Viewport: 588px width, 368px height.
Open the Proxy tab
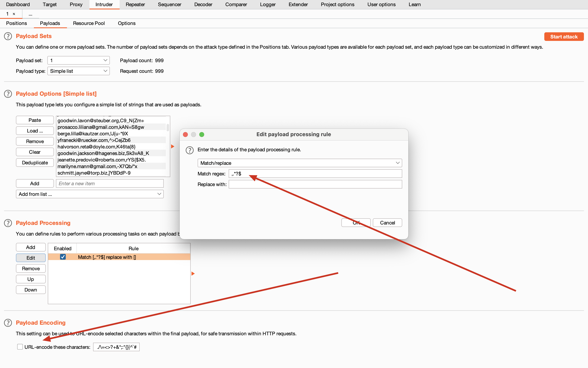(76, 4)
